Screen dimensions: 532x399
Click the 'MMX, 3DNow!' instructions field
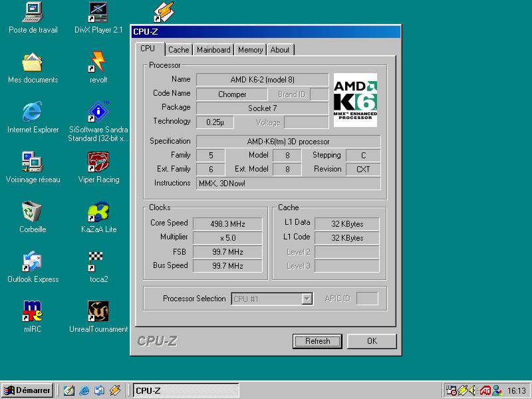289,184
